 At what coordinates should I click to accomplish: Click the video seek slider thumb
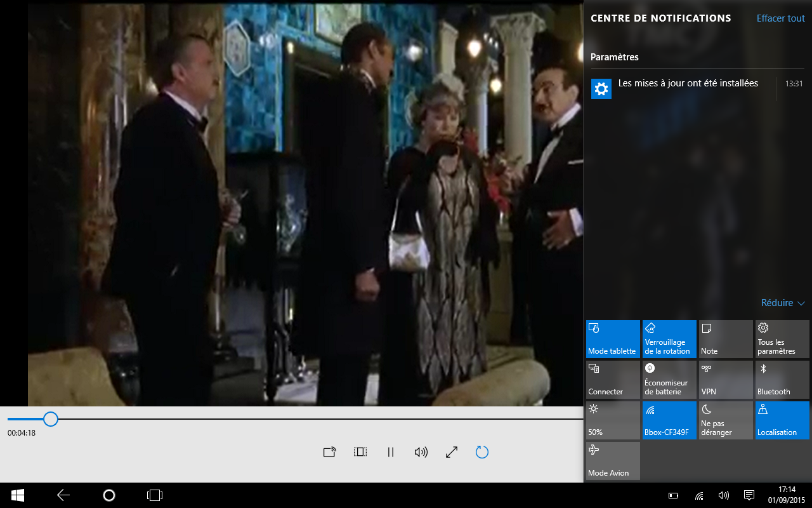pyautogui.click(x=51, y=419)
